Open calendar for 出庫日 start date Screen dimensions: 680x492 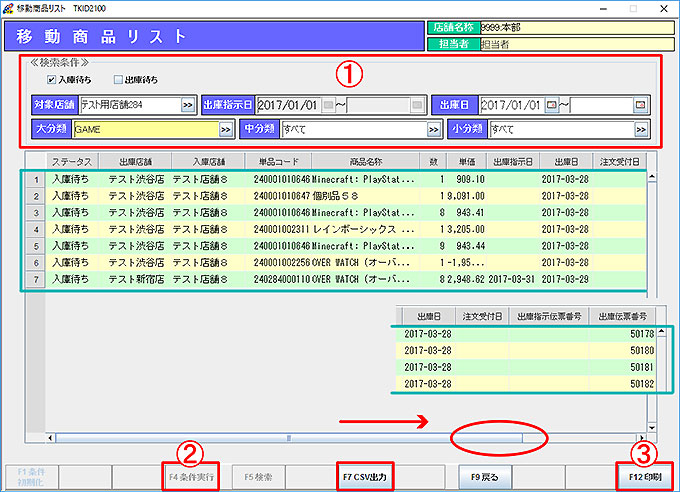click(x=551, y=105)
